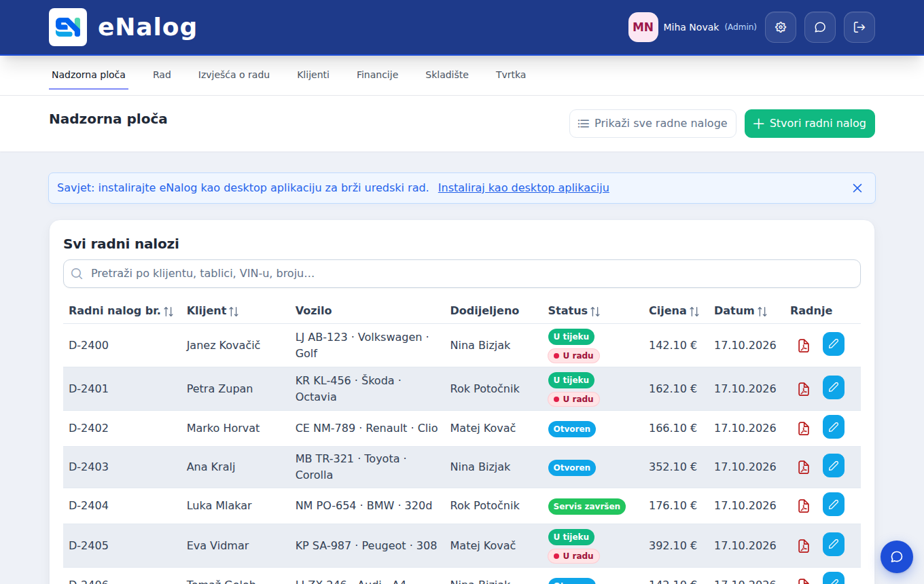Open the Tvrtka tab

pos(511,75)
